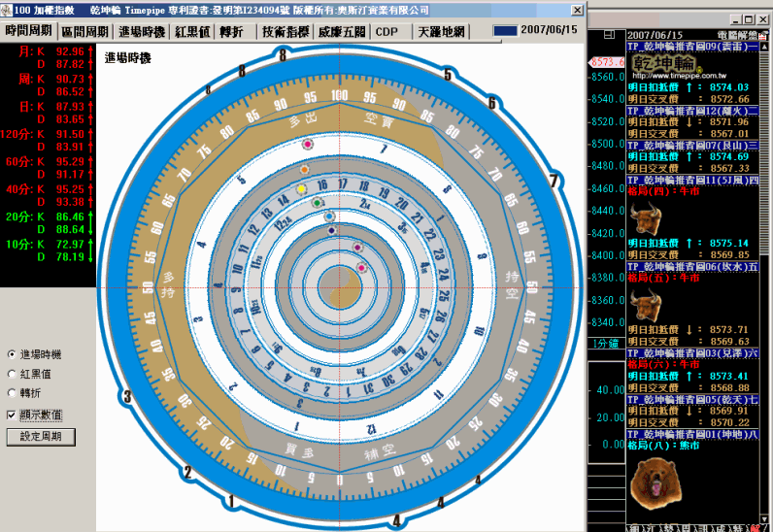
Task: Select header TP_乾坤輪推背圖09
Action: pyautogui.click(x=692, y=47)
